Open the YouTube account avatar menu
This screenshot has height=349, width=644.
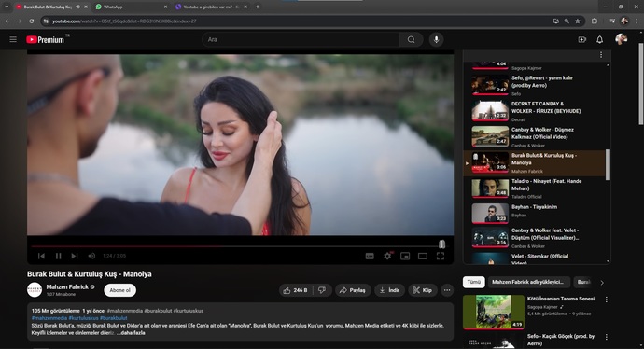(x=621, y=39)
